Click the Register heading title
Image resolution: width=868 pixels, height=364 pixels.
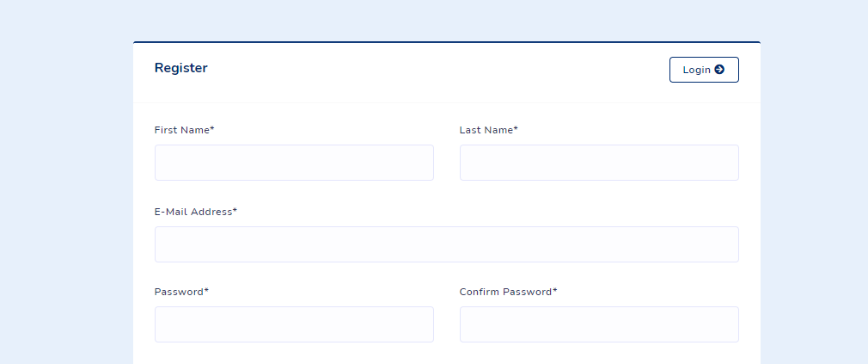(x=180, y=68)
